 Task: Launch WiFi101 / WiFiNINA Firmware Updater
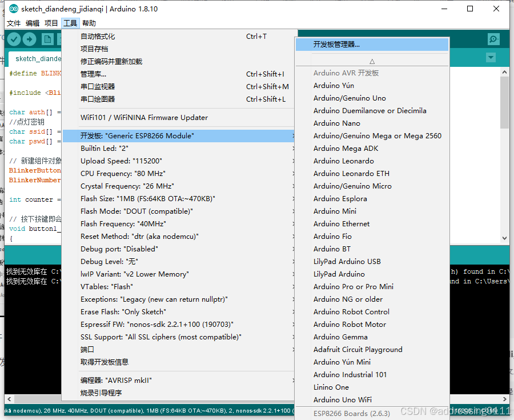pyautogui.click(x=178, y=117)
